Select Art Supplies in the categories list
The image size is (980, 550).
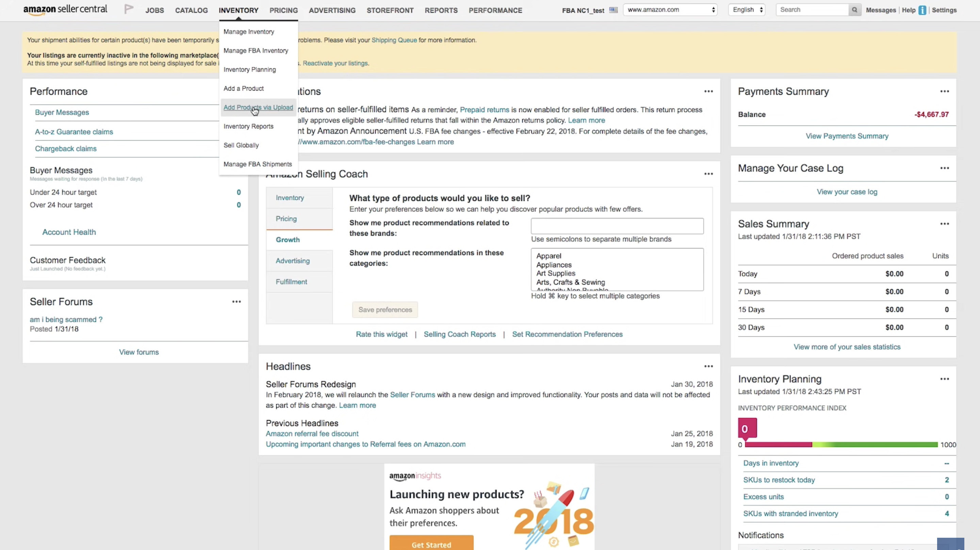[x=556, y=273]
